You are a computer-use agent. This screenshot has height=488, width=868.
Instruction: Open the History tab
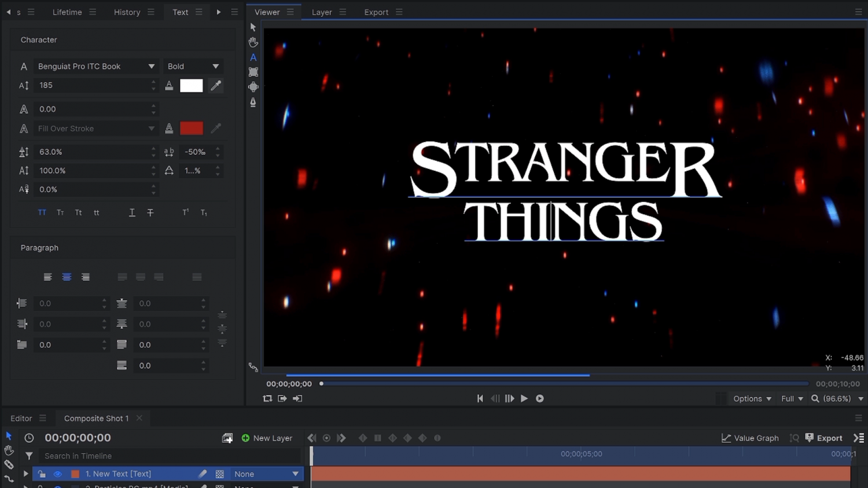click(x=127, y=12)
